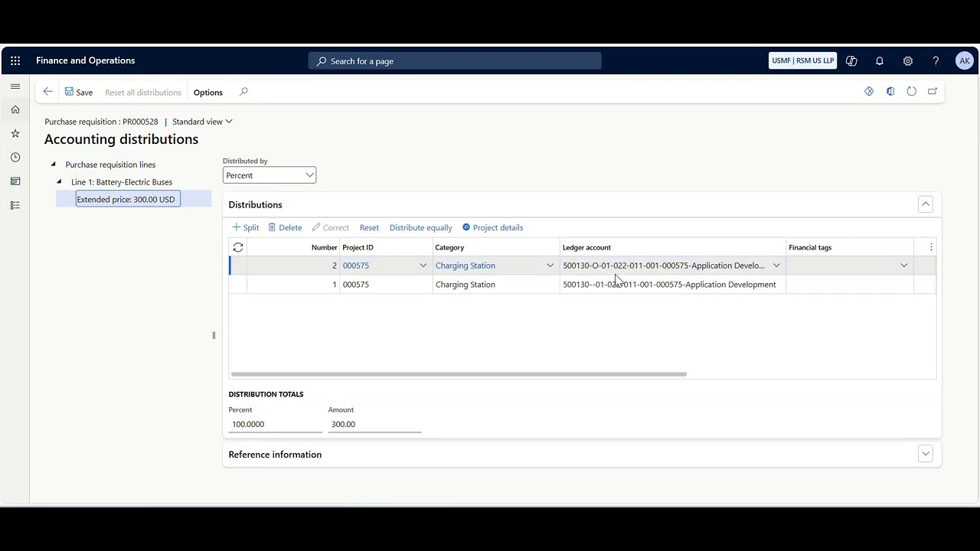Open the Standard view dropdown
The height and width of the screenshot is (551, 980).
pos(202,122)
